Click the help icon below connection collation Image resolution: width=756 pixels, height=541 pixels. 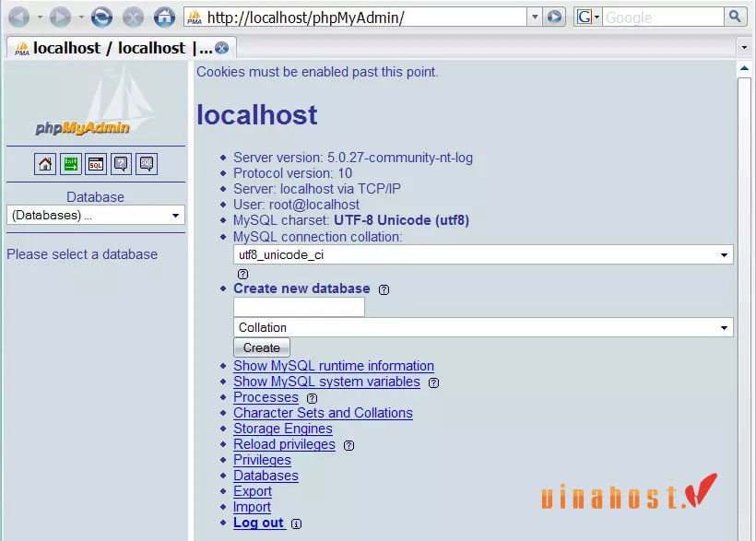243,274
